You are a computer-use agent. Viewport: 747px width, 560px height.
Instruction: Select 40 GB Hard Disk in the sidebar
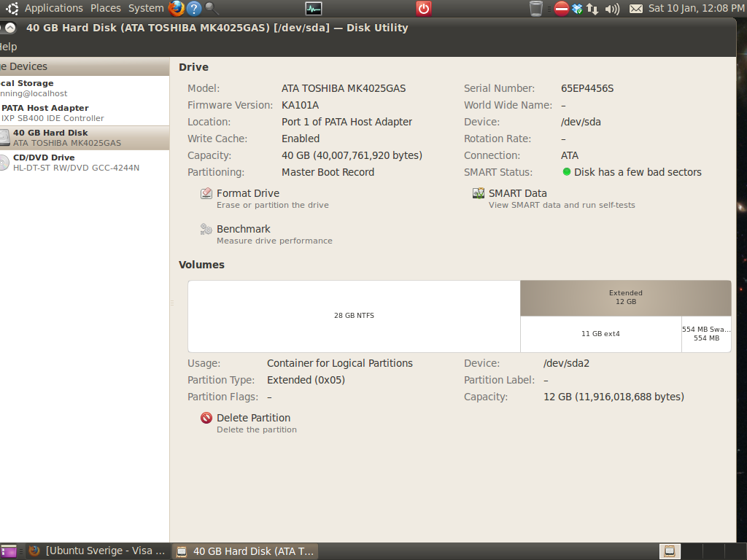click(x=85, y=138)
